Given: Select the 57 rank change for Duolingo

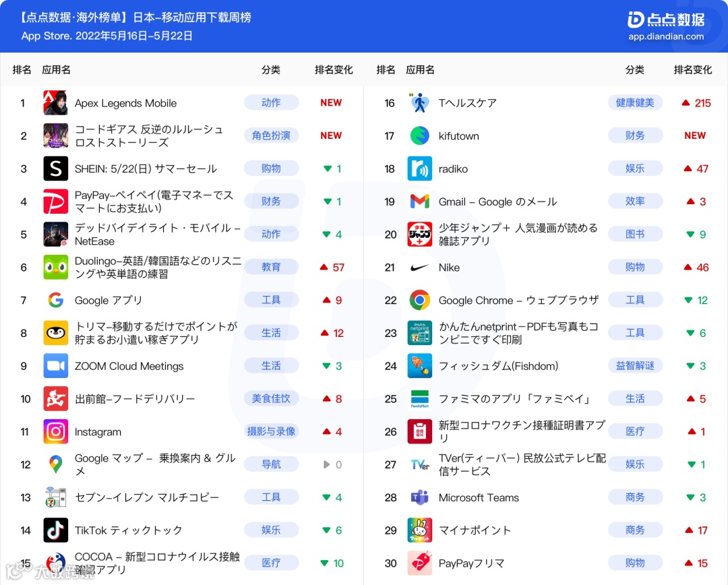Looking at the screenshot, I should pyautogui.click(x=338, y=268).
